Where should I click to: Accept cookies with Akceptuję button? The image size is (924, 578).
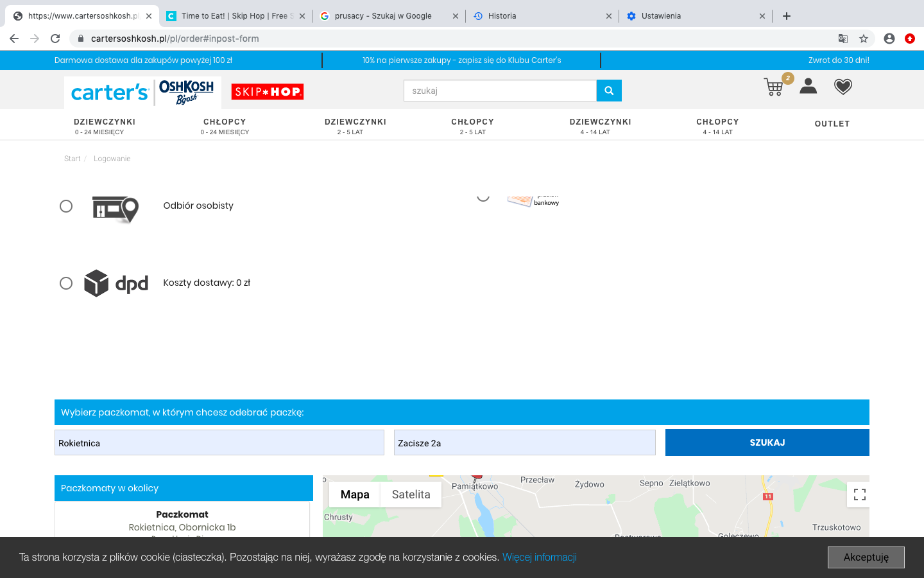(x=866, y=557)
